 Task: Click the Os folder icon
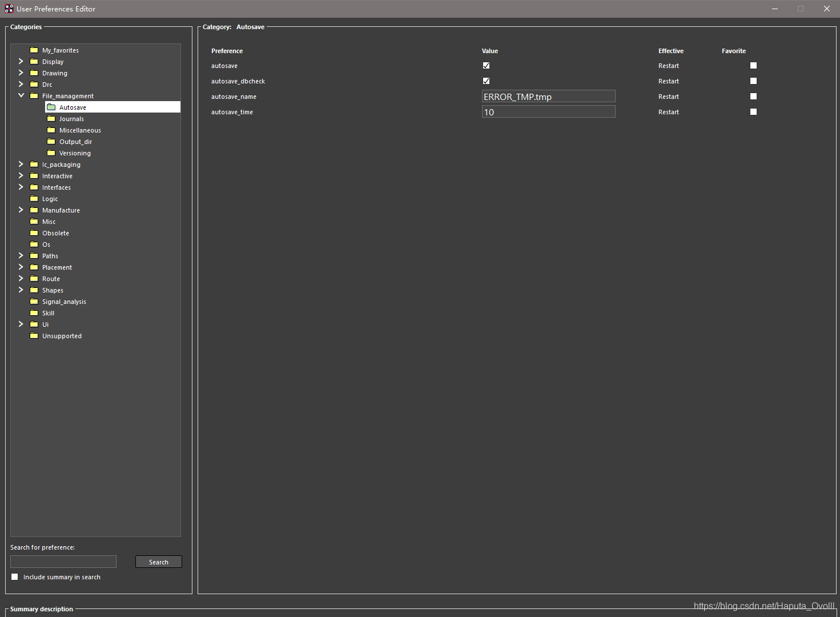[x=34, y=245]
